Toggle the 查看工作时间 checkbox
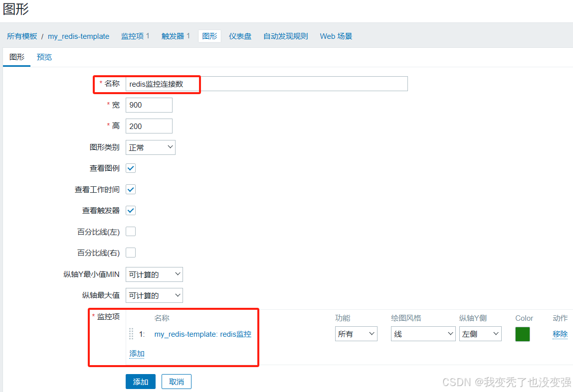This screenshot has height=392, width=573. click(x=131, y=189)
